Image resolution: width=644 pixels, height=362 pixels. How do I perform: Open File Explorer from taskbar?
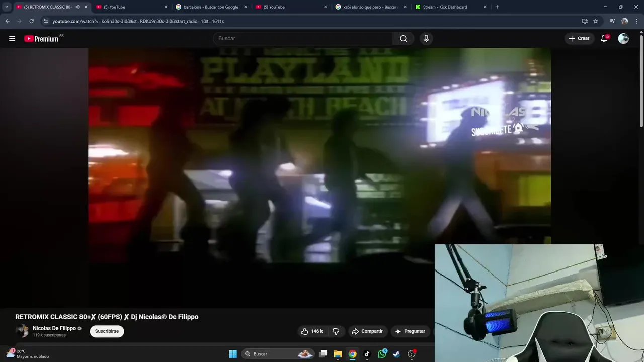(x=338, y=354)
